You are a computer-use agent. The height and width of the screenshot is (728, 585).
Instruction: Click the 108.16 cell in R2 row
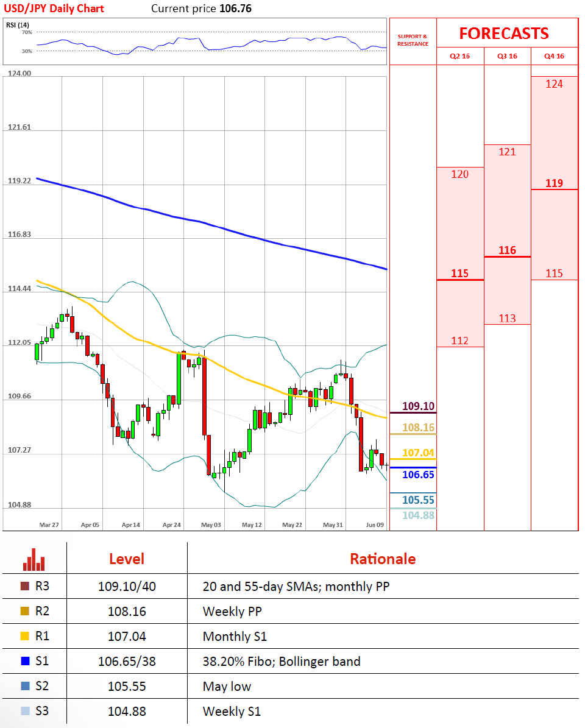click(127, 612)
